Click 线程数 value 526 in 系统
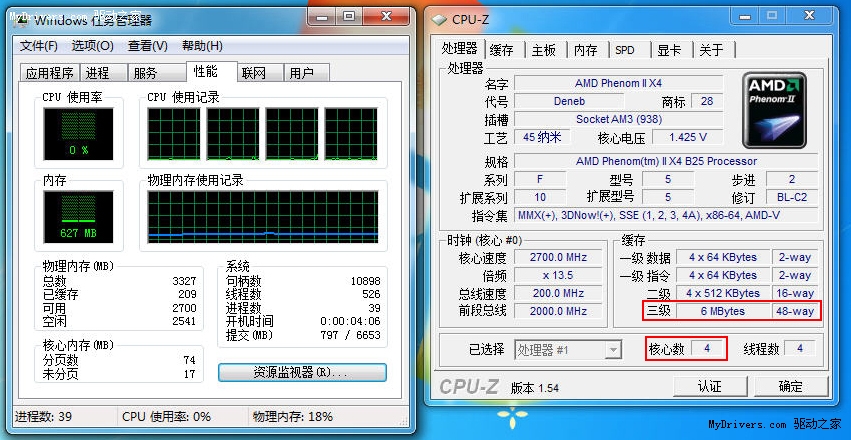Viewport: 851px width, 440px height. pyautogui.click(x=371, y=295)
